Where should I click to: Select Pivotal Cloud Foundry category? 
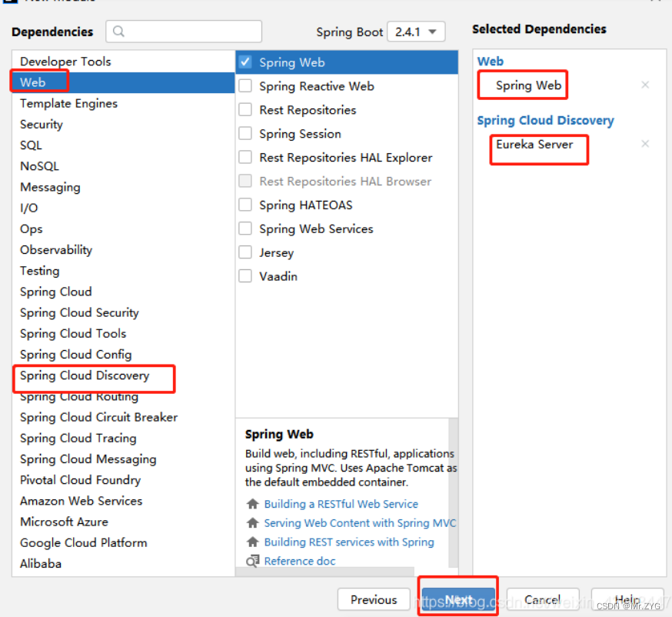tap(124, 480)
